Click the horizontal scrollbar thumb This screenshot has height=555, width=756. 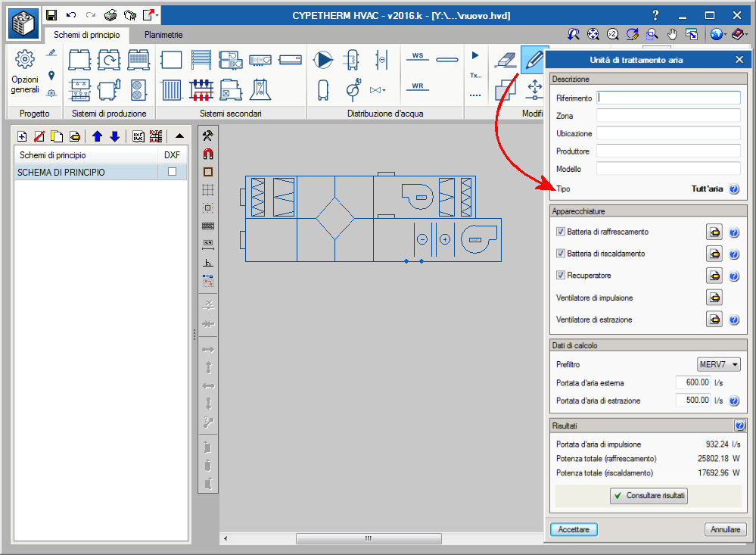[369, 538]
